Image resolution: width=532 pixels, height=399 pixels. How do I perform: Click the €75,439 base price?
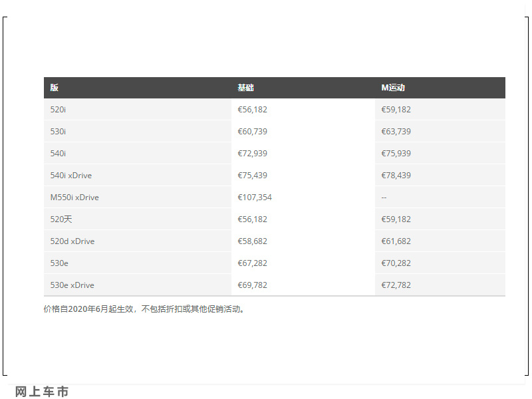pyautogui.click(x=253, y=176)
